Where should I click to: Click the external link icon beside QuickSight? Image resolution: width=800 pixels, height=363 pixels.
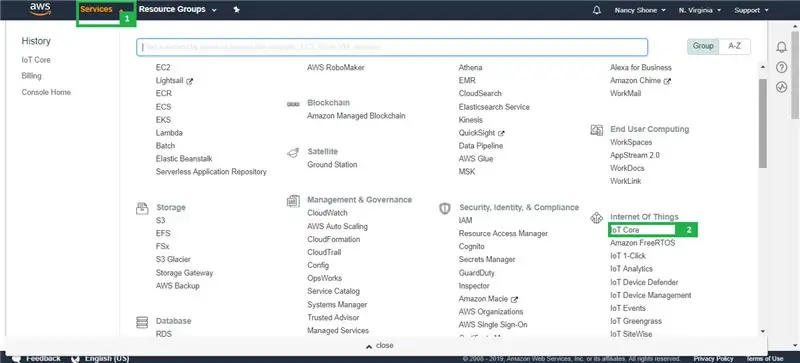click(x=501, y=133)
